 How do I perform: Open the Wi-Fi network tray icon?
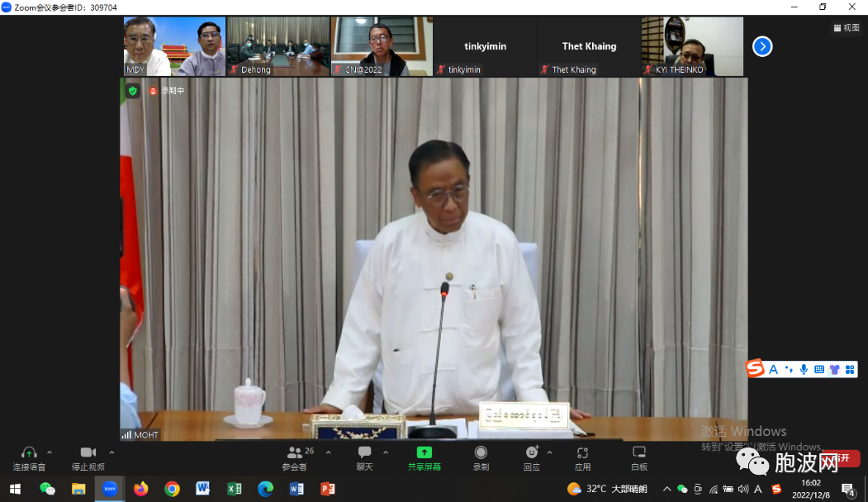pos(714,490)
